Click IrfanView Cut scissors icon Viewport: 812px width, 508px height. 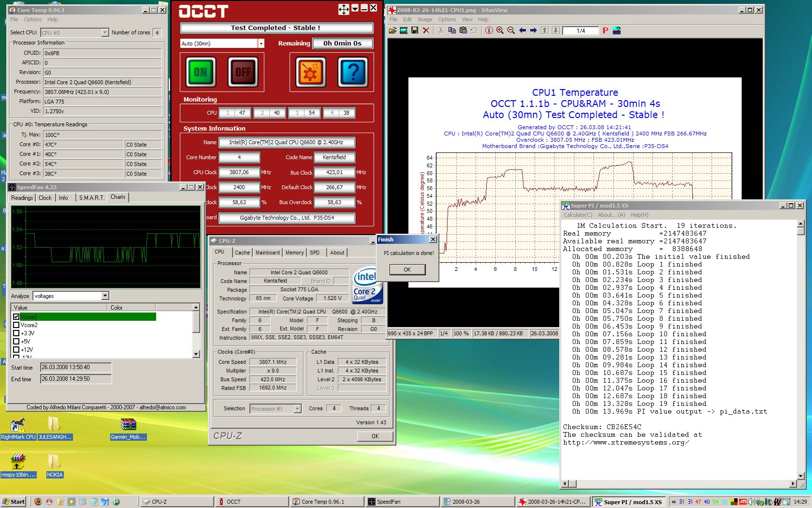click(x=441, y=30)
